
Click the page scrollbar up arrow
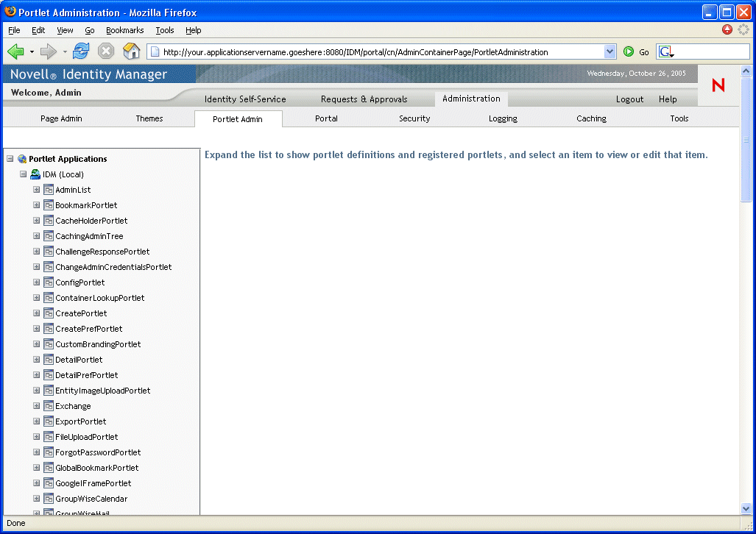point(746,71)
